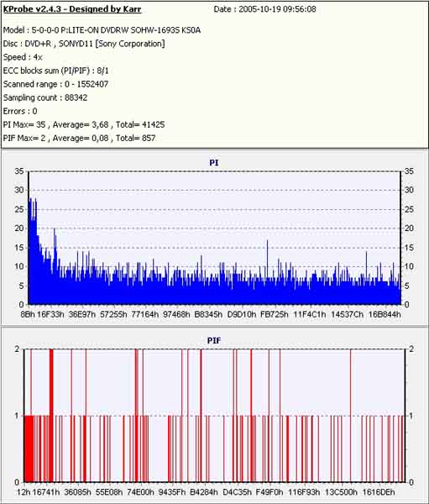The image size is (429, 504).
Task: Click the 16B844h label on PI axis
Action: [385, 314]
